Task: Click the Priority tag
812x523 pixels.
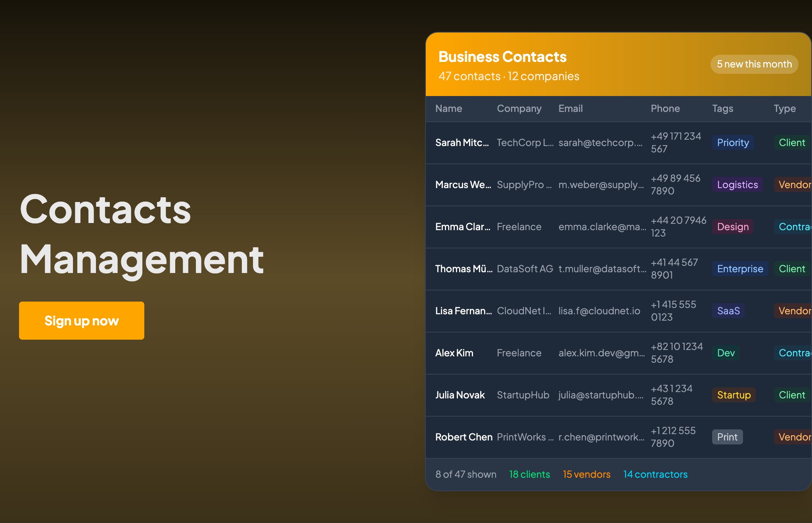Action: (x=733, y=142)
